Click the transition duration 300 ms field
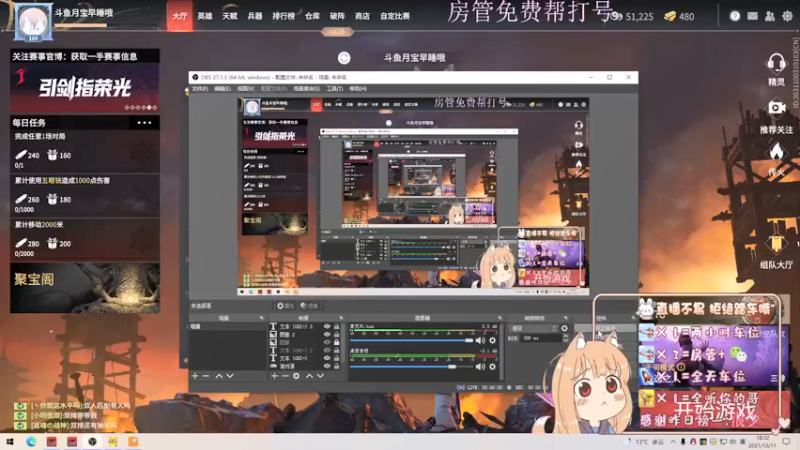Screen dimensions: 800x450 (x=540, y=338)
